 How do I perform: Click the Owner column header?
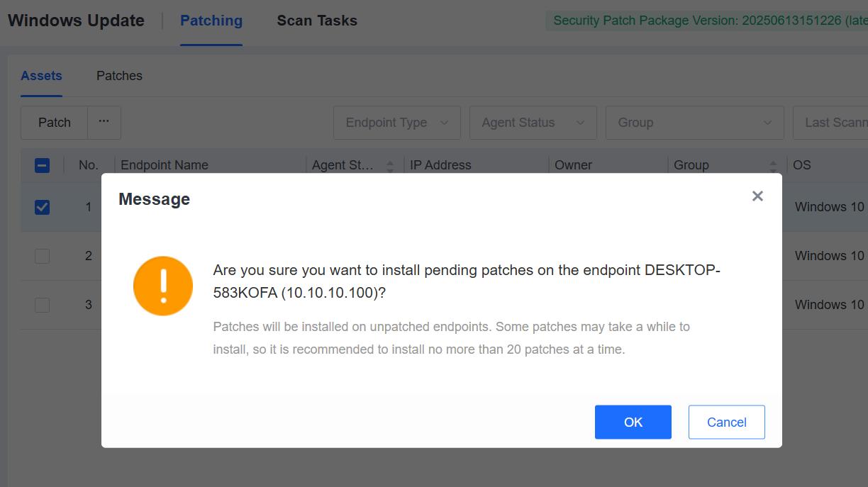pyautogui.click(x=573, y=165)
